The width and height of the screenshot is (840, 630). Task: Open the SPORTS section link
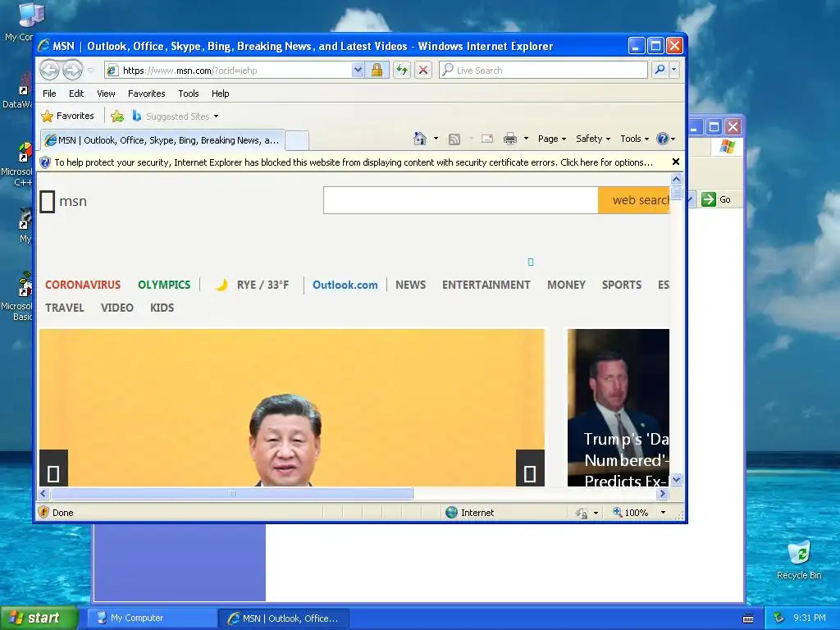pyautogui.click(x=622, y=285)
